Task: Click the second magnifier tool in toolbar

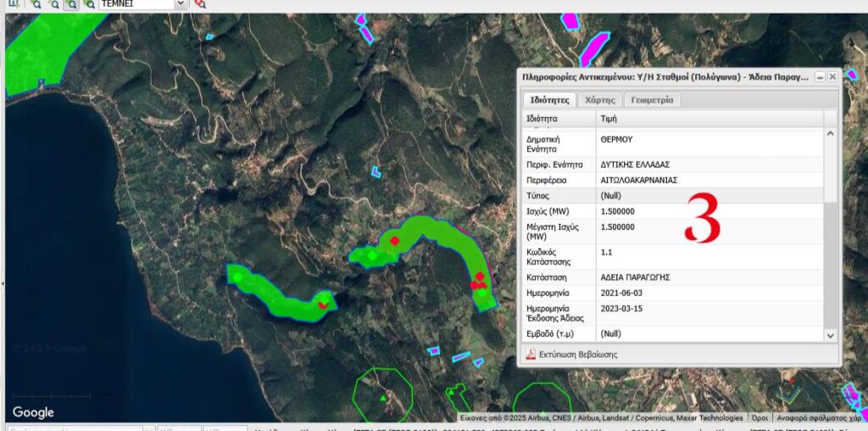Action: point(53,4)
